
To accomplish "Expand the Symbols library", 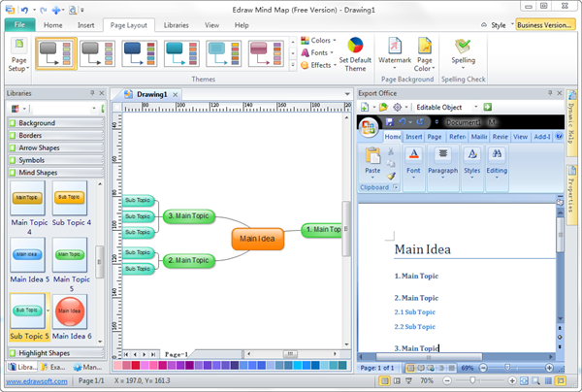I will 55,160.
